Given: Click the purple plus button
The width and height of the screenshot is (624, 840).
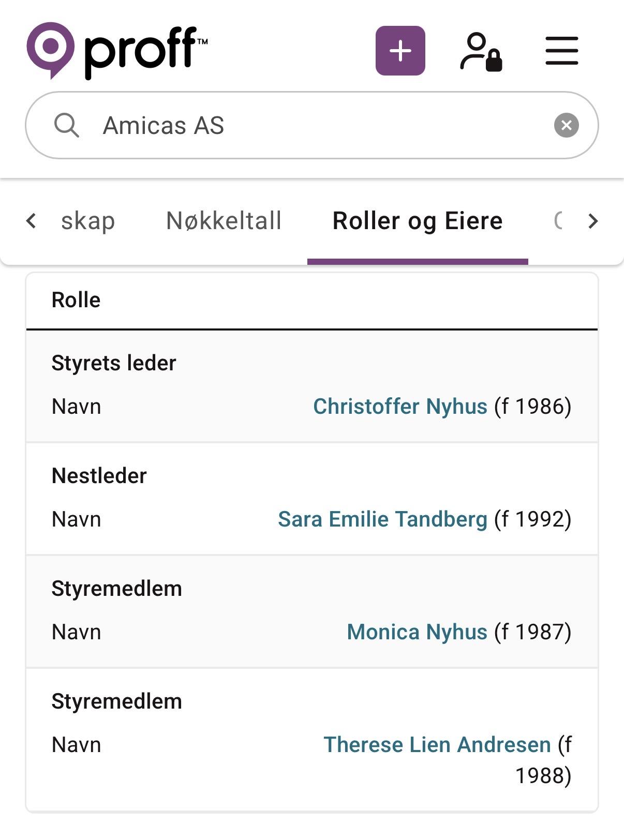Looking at the screenshot, I should coord(400,51).
